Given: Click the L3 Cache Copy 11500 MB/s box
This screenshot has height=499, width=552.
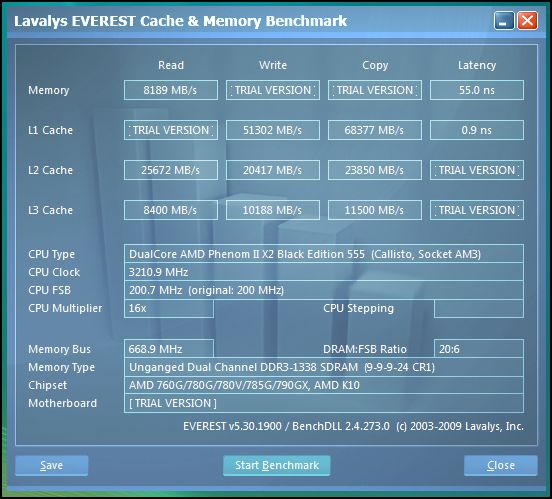Looking at the screenshot, I should click(x=375, y=210).
